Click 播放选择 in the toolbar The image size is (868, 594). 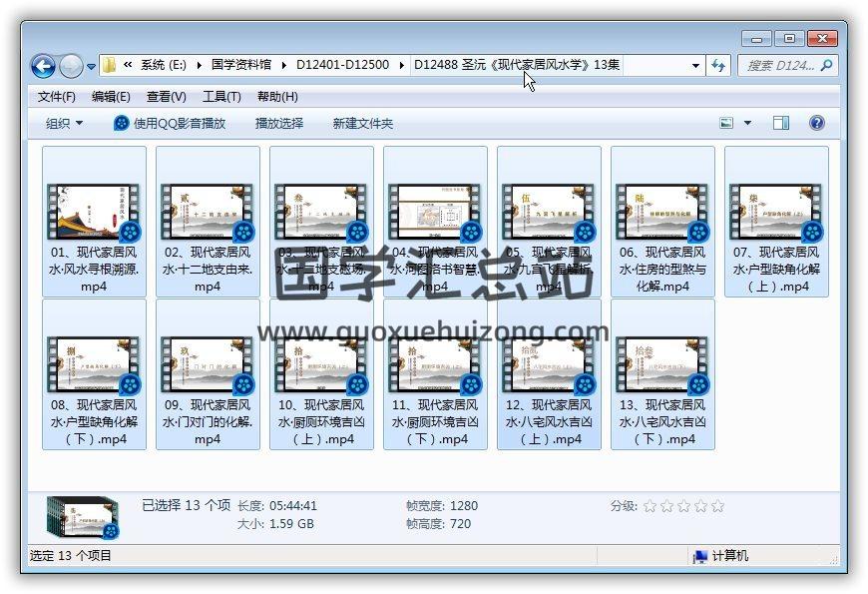(279, 123)
